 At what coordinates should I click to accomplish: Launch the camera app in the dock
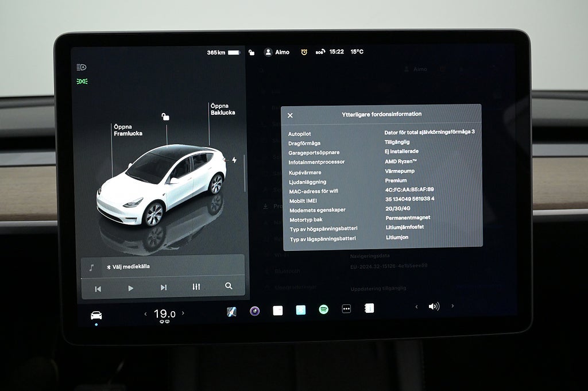pos(254,311)
